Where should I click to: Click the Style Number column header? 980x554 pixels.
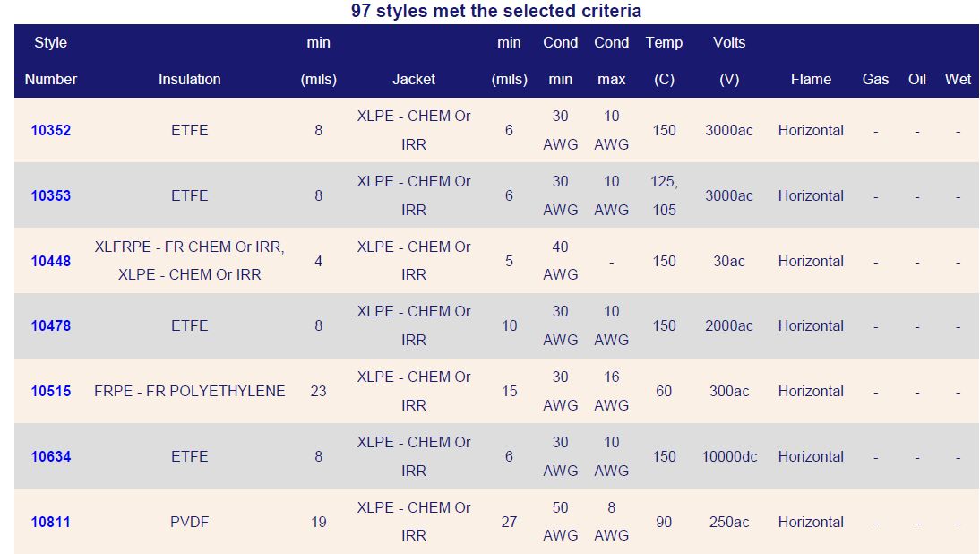tap(51, 61)
